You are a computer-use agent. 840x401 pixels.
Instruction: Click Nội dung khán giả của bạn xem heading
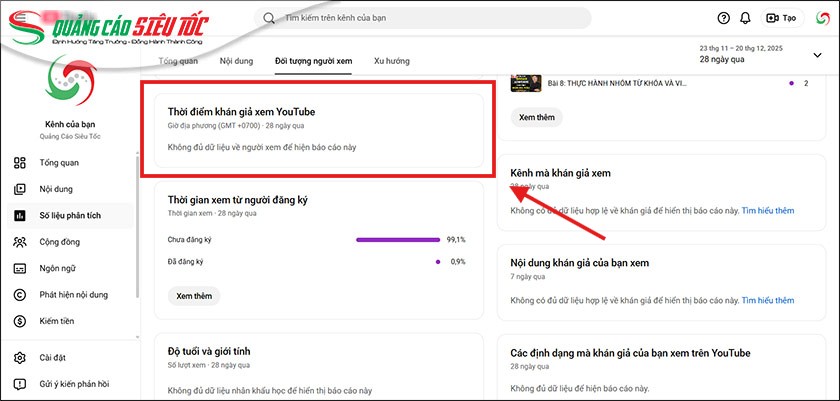[580, 263]
